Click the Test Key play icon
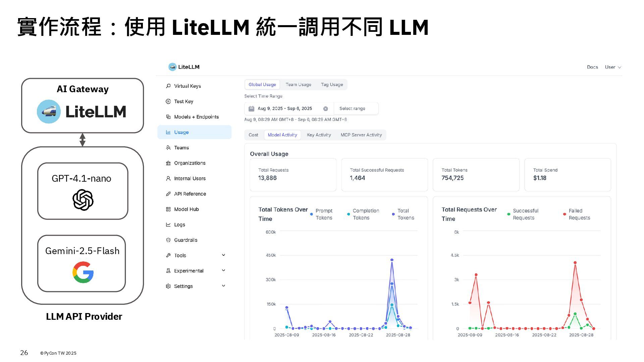 pyautogui.click(x=168, y=102)
